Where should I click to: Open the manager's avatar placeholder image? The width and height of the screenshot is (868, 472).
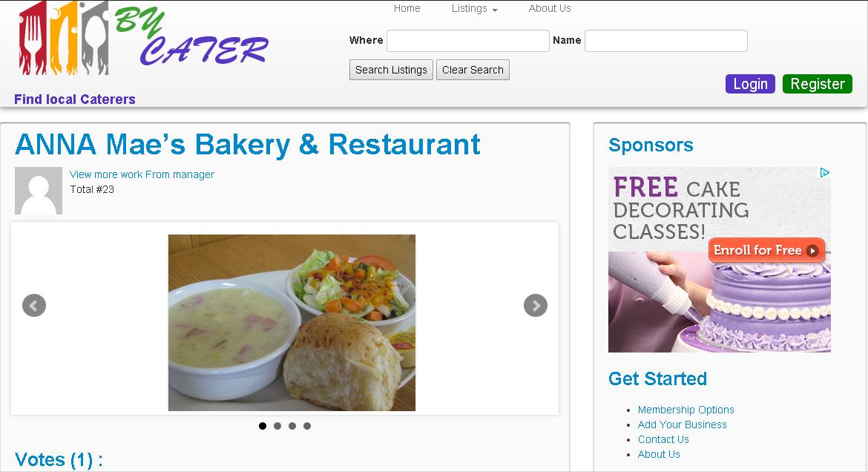(38, 191)
